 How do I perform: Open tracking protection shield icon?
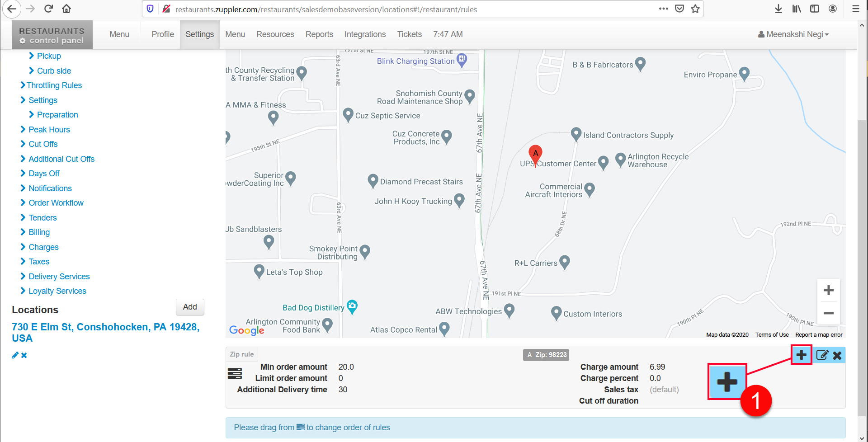tap(151, 9)
